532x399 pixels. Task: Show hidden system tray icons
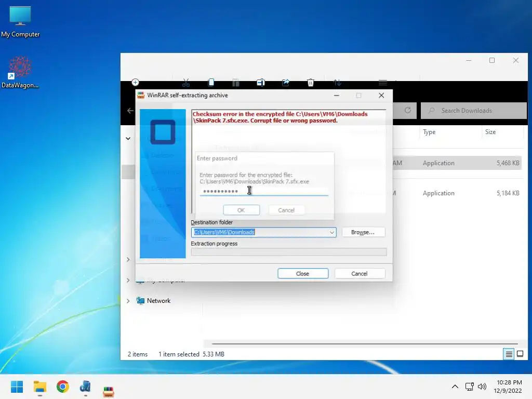(x=455, y=387)
